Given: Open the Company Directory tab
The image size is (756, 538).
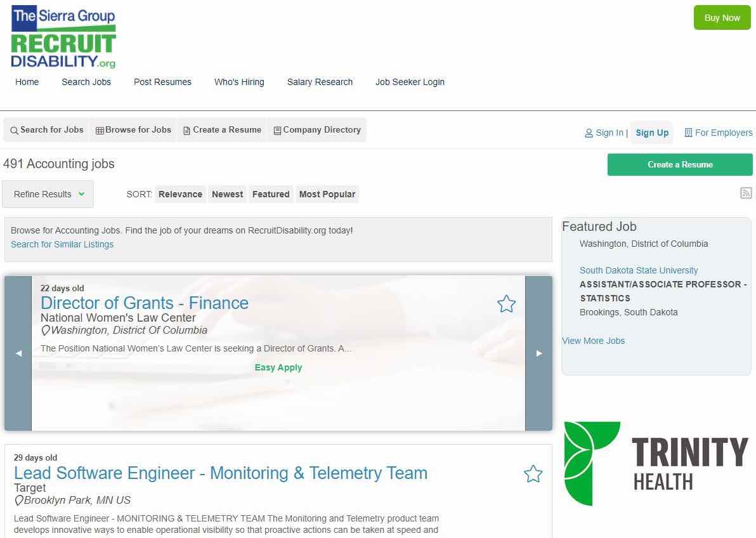Looking at the screenshot, I should 316,130.
